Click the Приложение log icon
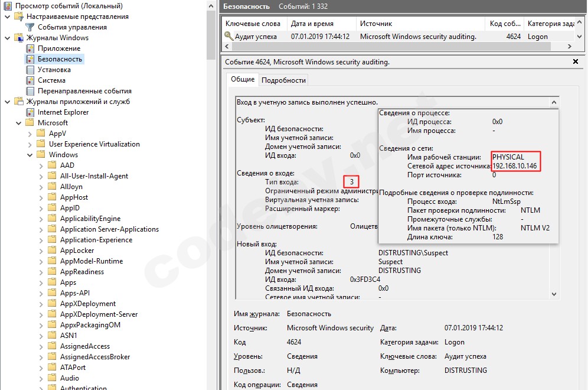This screenshot has width=588, height=390. click(x=30, y=48)
